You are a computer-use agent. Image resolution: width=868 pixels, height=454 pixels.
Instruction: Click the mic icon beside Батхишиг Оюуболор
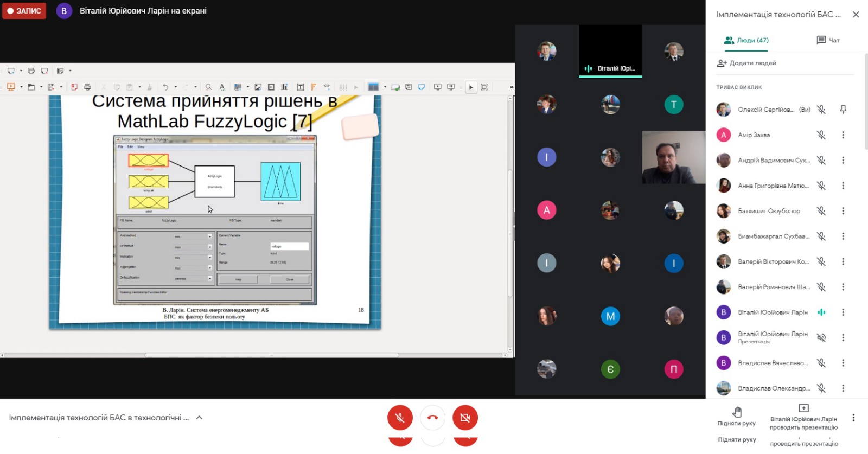coord(821,211)
